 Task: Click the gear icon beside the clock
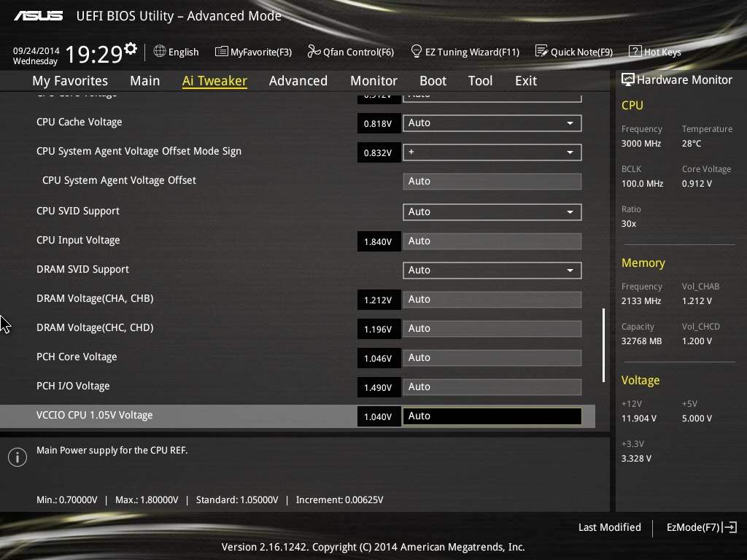pos(131,49)
